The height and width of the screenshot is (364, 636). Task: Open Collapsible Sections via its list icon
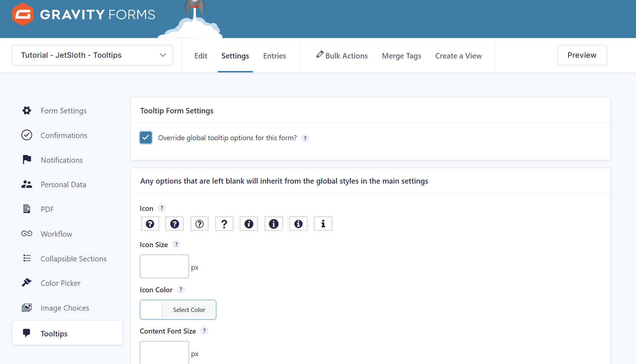27,258
